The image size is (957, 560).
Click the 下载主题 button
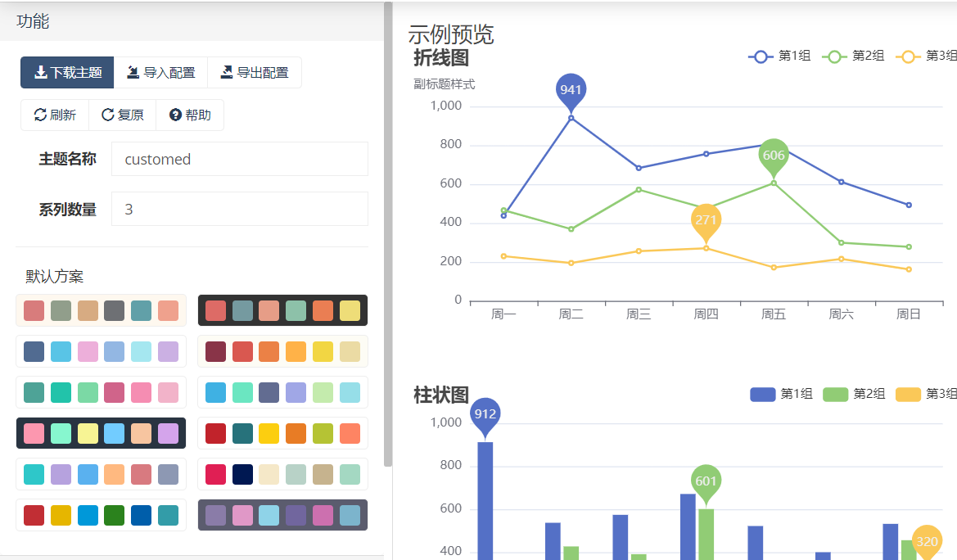tap(66, 72)
